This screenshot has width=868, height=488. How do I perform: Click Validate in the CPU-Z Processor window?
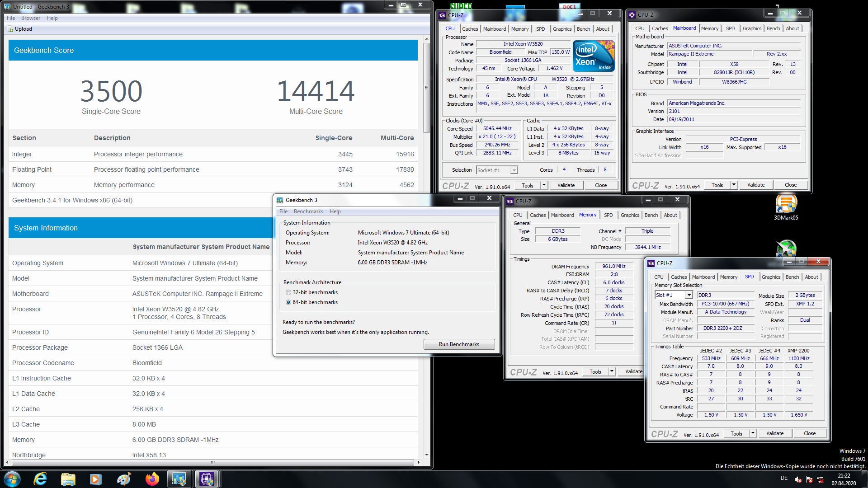566,185
